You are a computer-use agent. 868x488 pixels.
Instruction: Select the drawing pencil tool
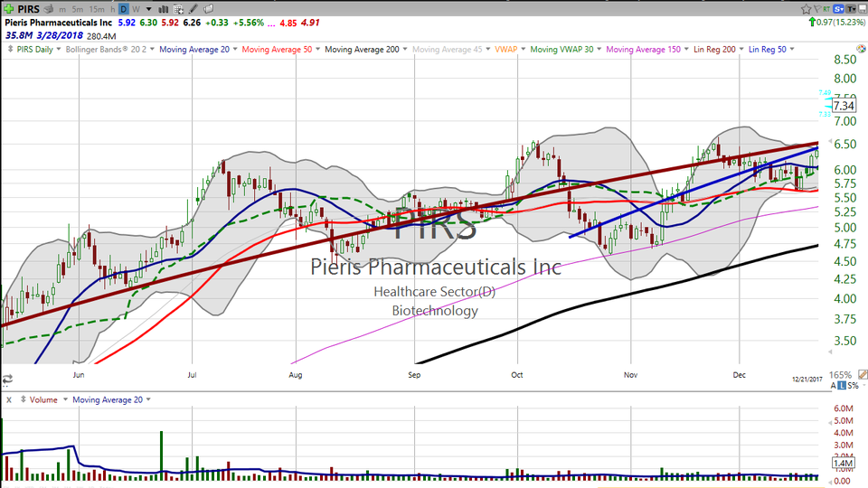193,9
